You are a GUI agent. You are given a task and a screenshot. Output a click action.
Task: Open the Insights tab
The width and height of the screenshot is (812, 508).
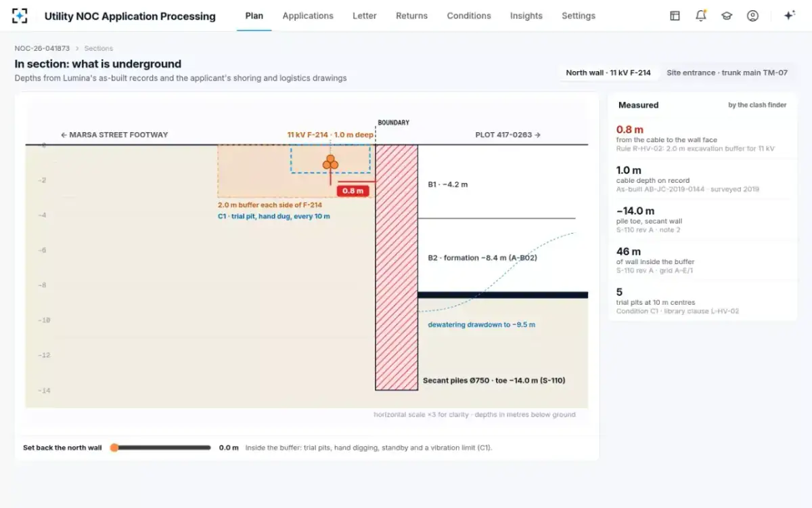point(526,16)
